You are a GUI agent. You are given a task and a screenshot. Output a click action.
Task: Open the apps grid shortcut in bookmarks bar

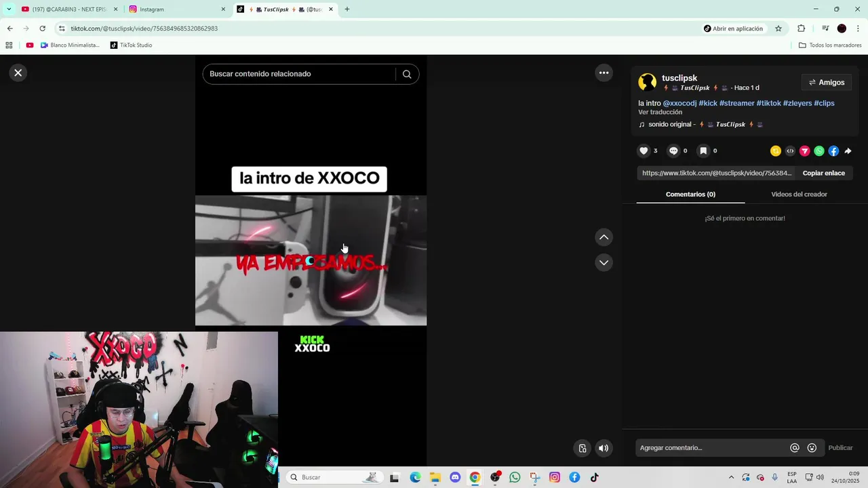9,45
